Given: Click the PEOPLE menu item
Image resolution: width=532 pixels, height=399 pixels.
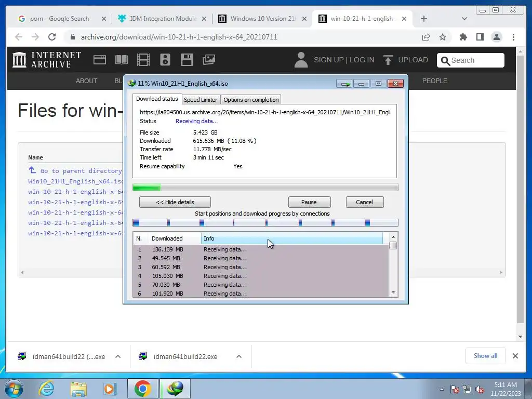Looking at the screenshot, I should tap(435, 81).
